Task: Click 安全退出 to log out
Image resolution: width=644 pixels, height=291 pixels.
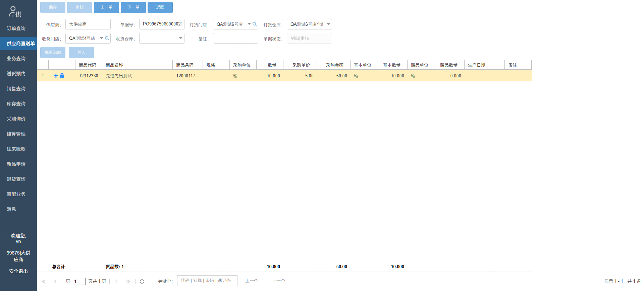Action: (x=18, y=271)
